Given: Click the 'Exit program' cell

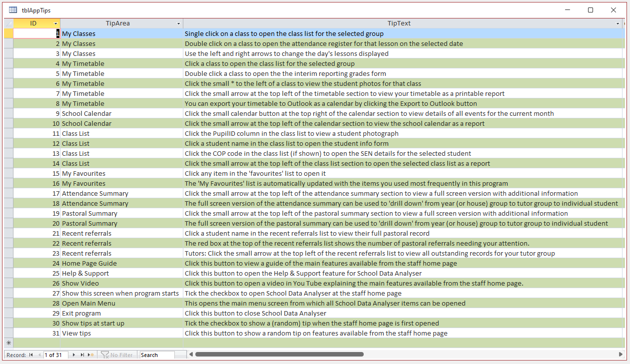Looking at the screenshot, I should (x=122, y=313).
